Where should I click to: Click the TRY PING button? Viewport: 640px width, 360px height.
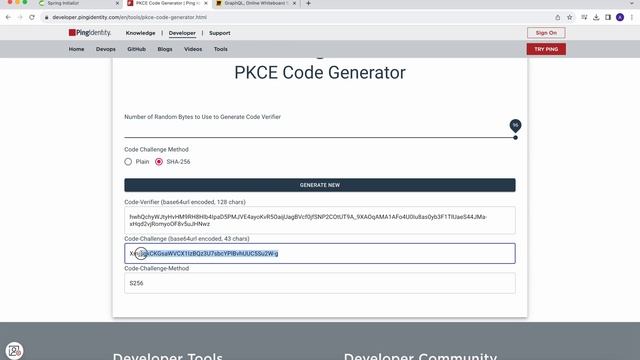[546, 49]
